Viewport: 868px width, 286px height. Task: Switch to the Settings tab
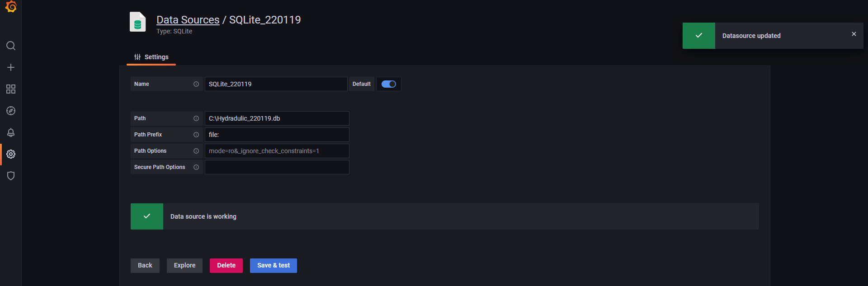point(151,57)
